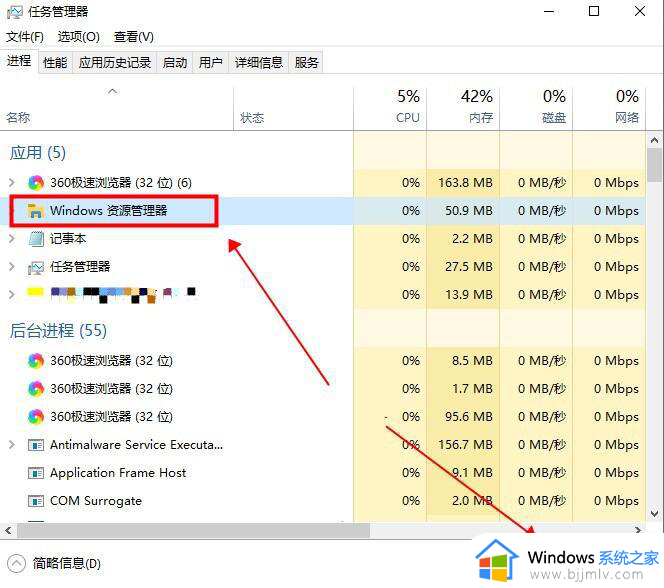664x588 pixels.
Task: Click the 360 browser icon on the 1.7 MB row
Action: [x=36, y=389]
